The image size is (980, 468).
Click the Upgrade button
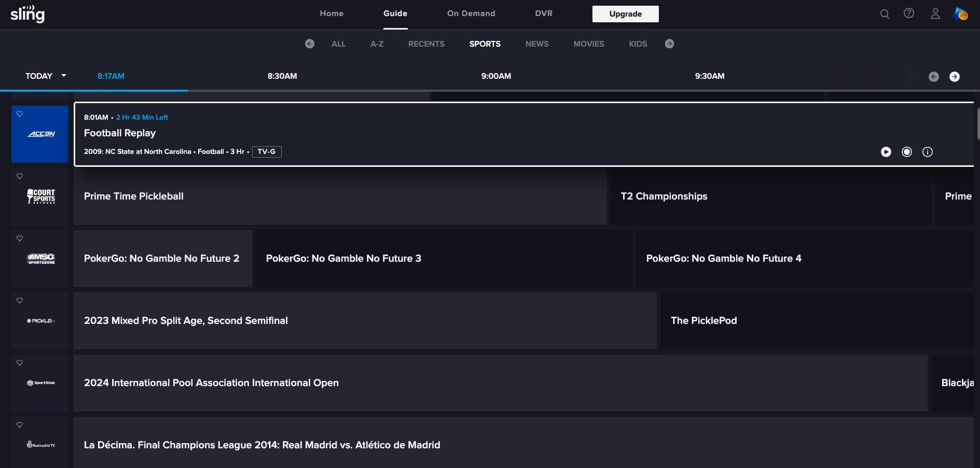pos(626,13)
